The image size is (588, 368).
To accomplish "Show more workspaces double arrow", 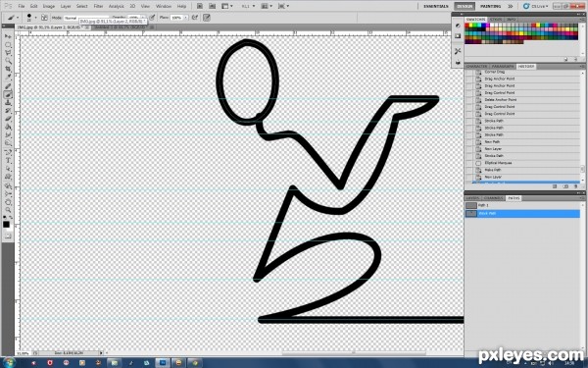I will (x=511, y=6).
